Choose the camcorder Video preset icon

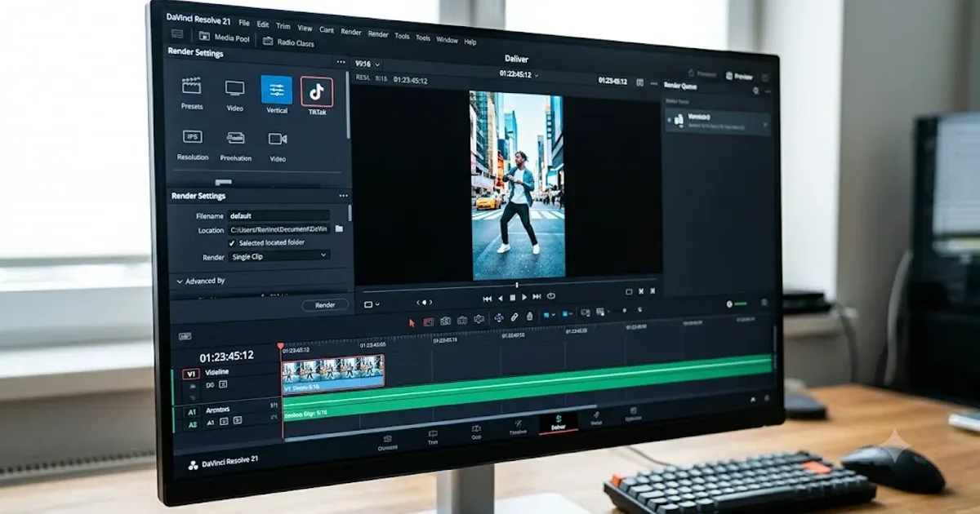tap(278, 139)
